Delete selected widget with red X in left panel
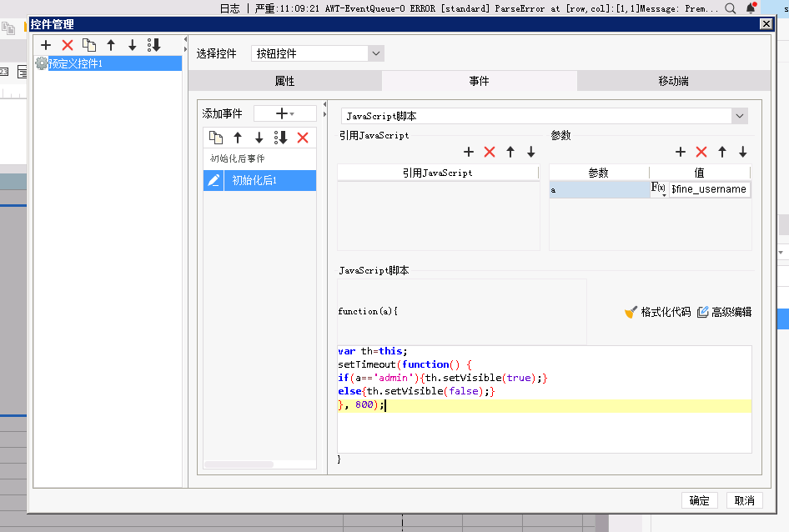Viewport: 789px width, 532px height. (x=68, y=45)
